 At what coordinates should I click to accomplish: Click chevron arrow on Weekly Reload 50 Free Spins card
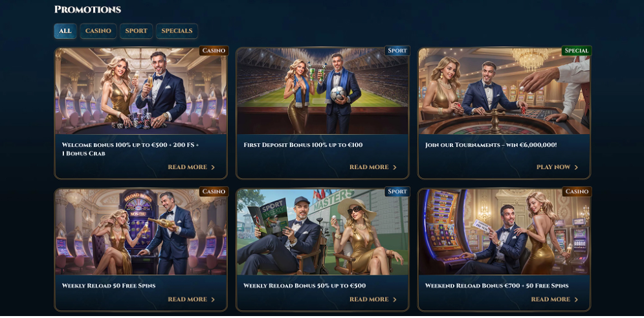coord(213,299)
